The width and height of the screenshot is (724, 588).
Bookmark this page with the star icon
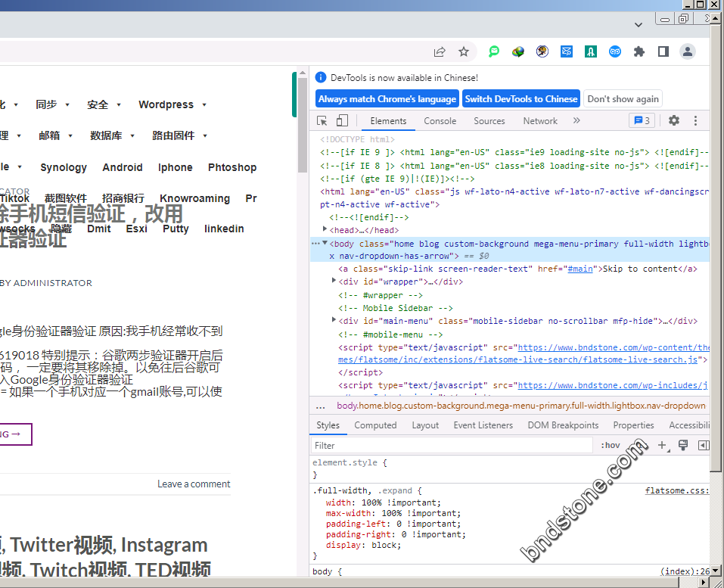464,51
